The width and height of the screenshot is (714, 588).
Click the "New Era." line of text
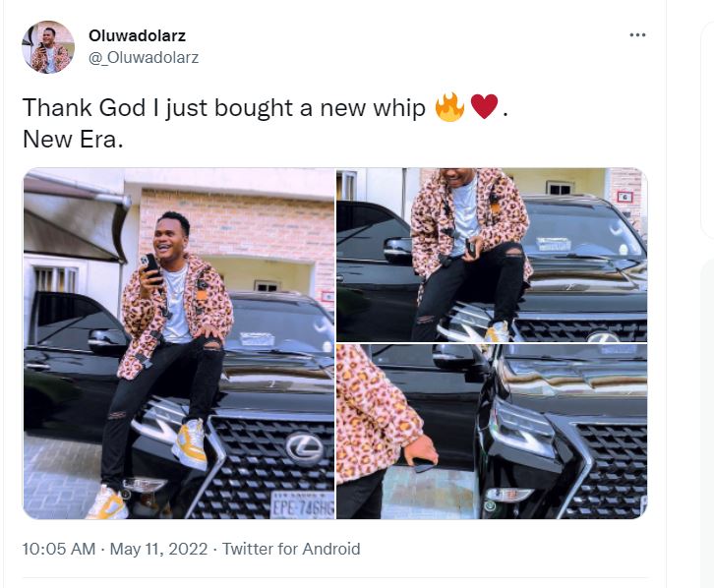[73, 139]
